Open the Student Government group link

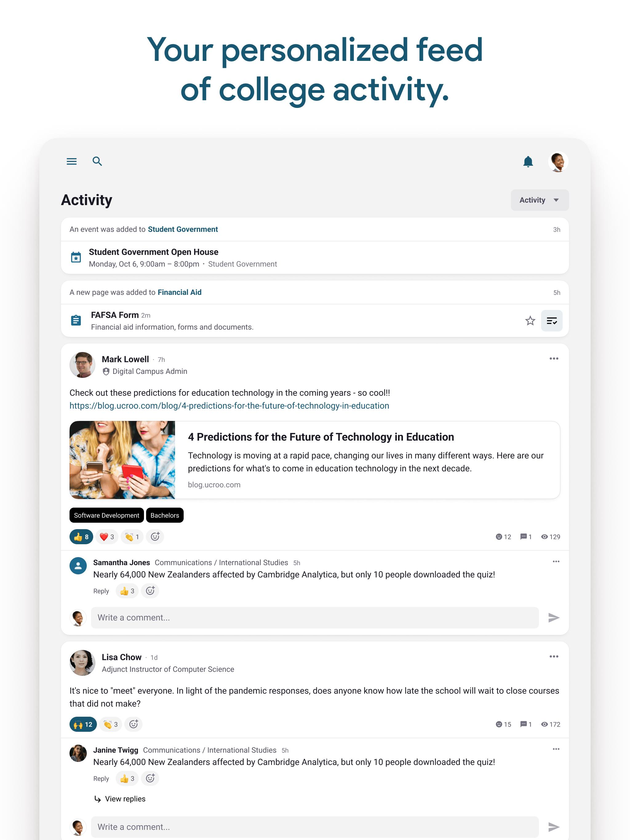coord(183,229)
